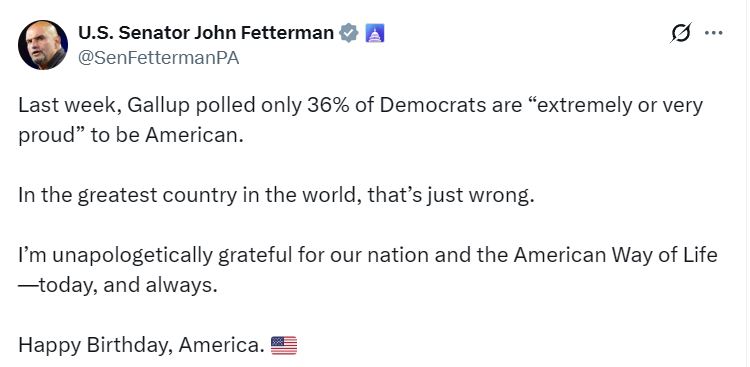Click the words "Last week" opening the post

[69, 106]
